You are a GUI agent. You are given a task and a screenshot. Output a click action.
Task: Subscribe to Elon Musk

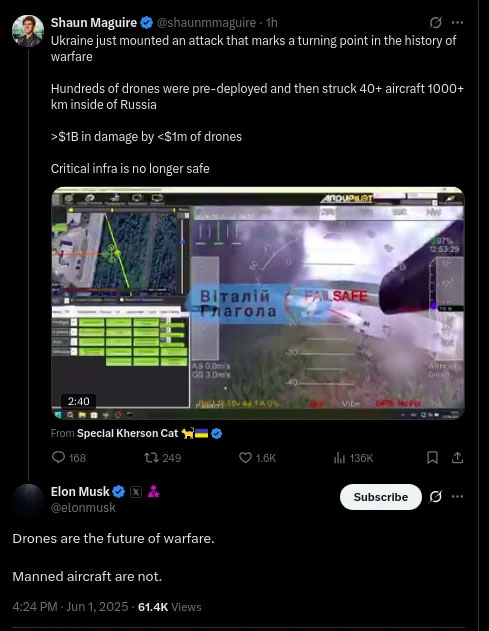(381, 497)
